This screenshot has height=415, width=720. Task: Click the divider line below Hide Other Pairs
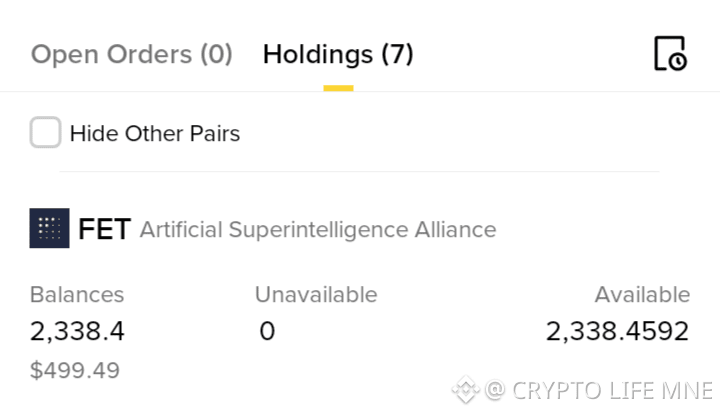360,171
